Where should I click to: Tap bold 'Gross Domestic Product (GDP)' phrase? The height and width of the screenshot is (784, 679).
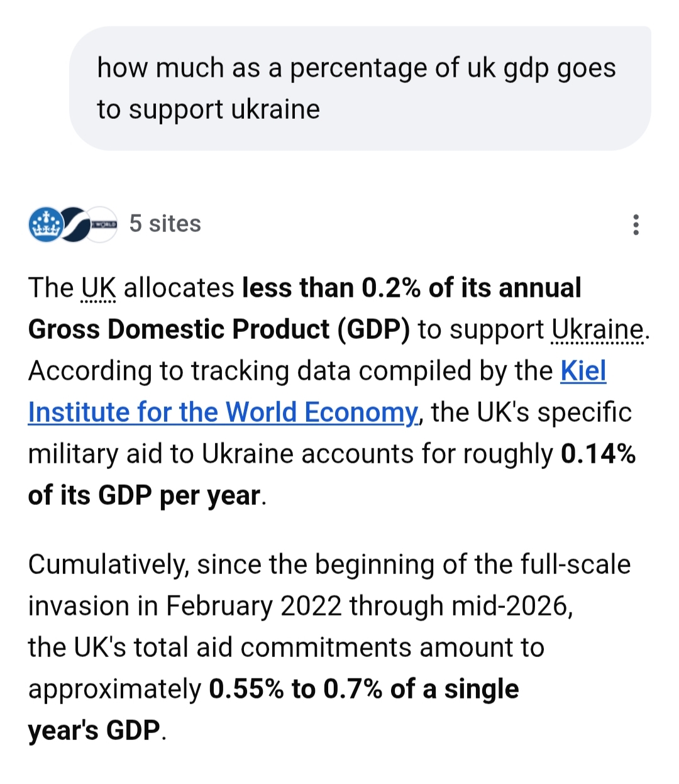[219, 330]
